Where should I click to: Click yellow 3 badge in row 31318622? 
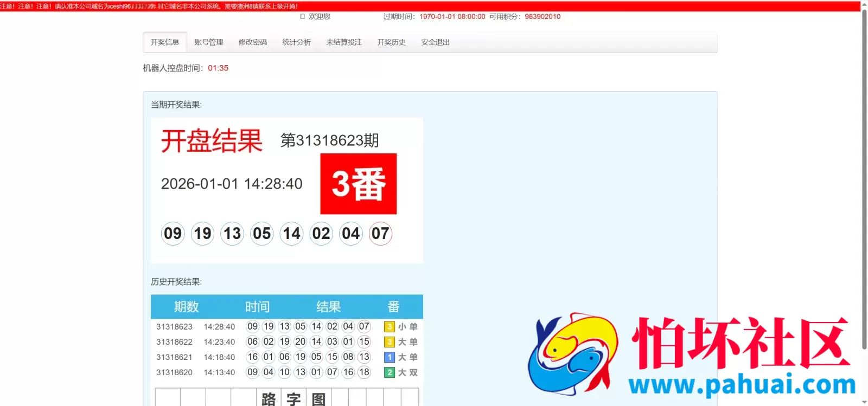point(390,342)
